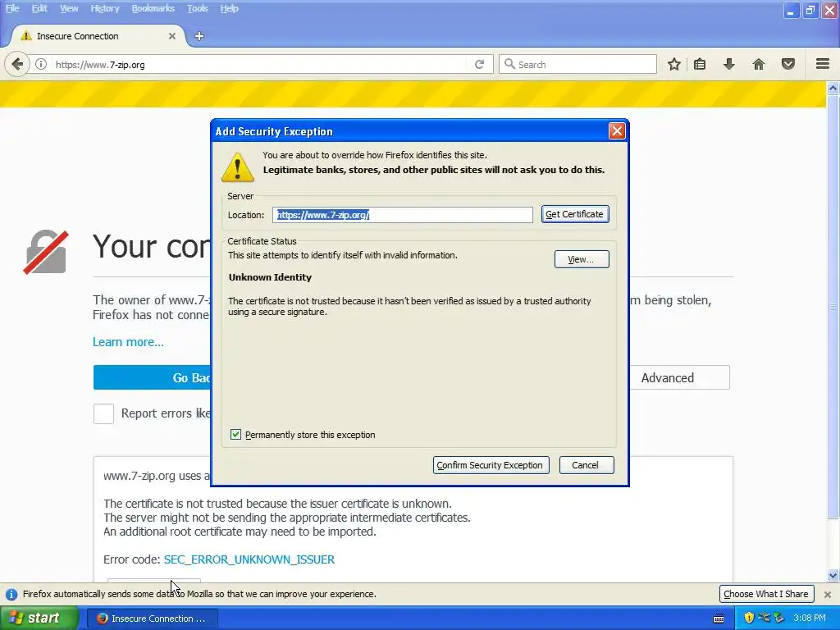Open the Help menu
This screenshot has width=840, height=630.
230,8
